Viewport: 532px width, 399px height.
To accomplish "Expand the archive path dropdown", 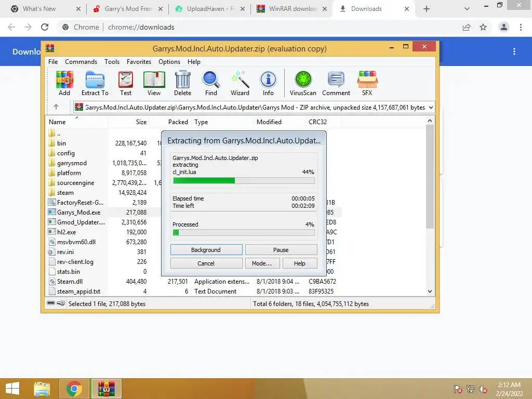I will coord(431,107).
